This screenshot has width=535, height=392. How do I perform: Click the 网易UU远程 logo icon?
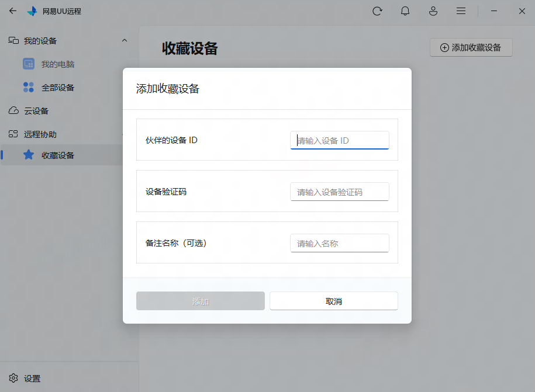[32, 11]
